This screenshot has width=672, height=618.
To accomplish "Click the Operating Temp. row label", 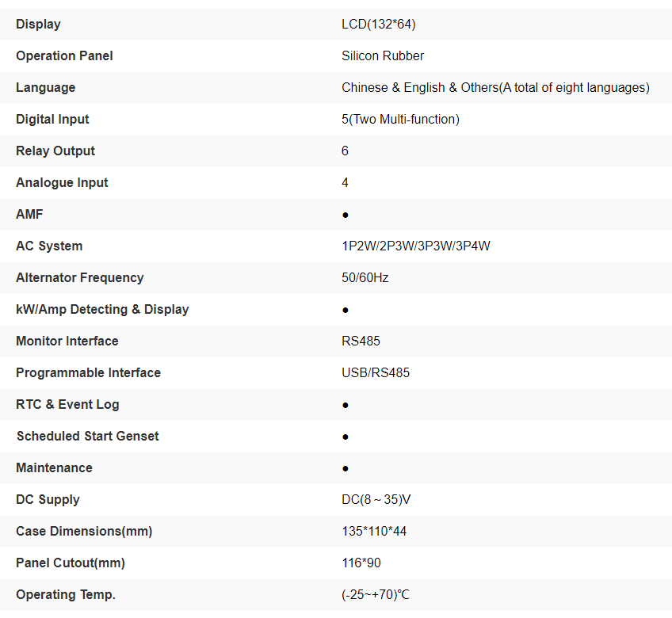I will click(x=66, y=594).
